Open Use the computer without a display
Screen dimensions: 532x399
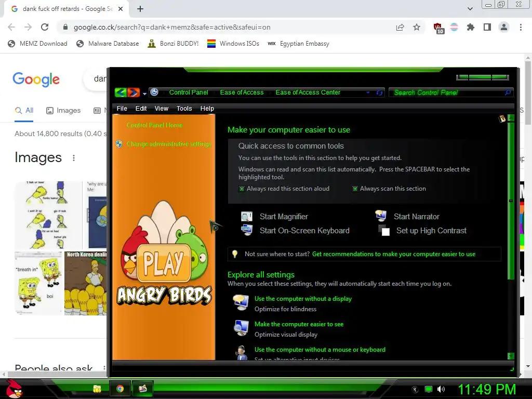303,299
